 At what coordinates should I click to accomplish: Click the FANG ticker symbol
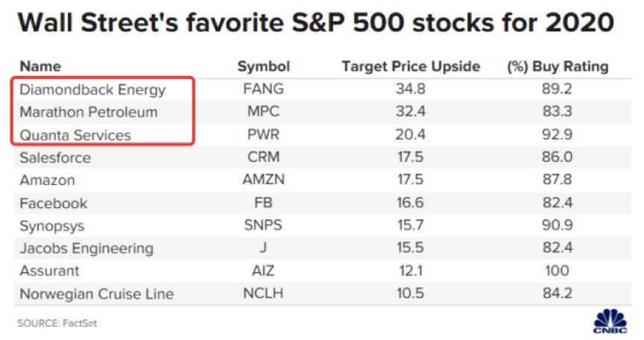click(x=263, y=89)
